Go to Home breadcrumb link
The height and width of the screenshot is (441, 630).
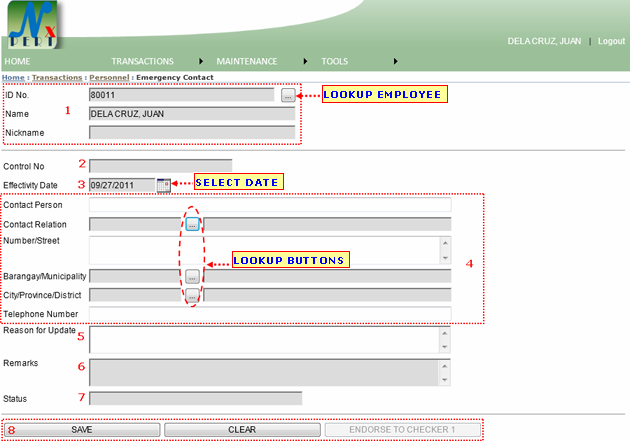pyautogui.click(x=13, y=77)
